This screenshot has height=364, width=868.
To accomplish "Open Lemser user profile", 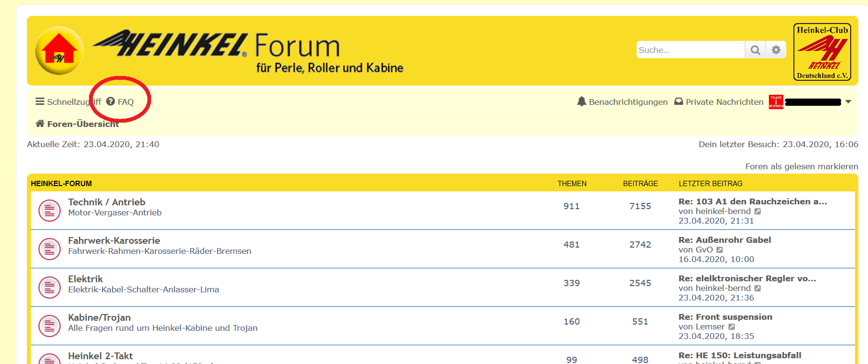I will tap(710, 326).
